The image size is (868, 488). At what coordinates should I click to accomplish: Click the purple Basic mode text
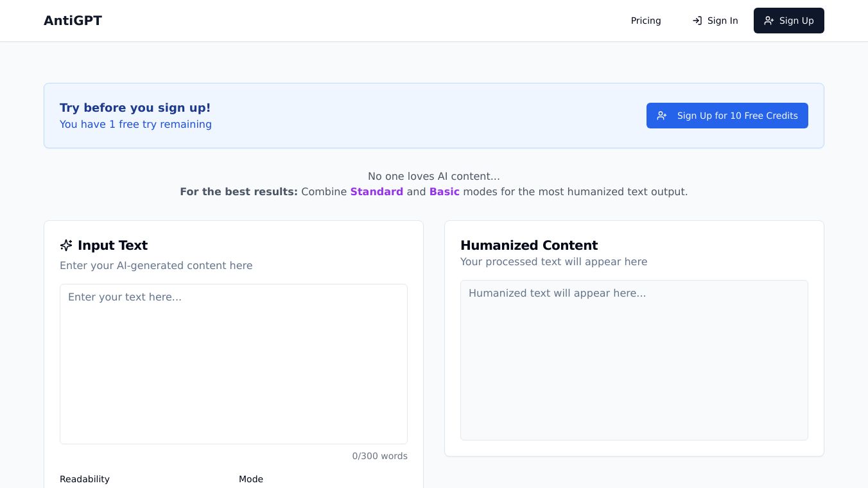tap(444, 191)
